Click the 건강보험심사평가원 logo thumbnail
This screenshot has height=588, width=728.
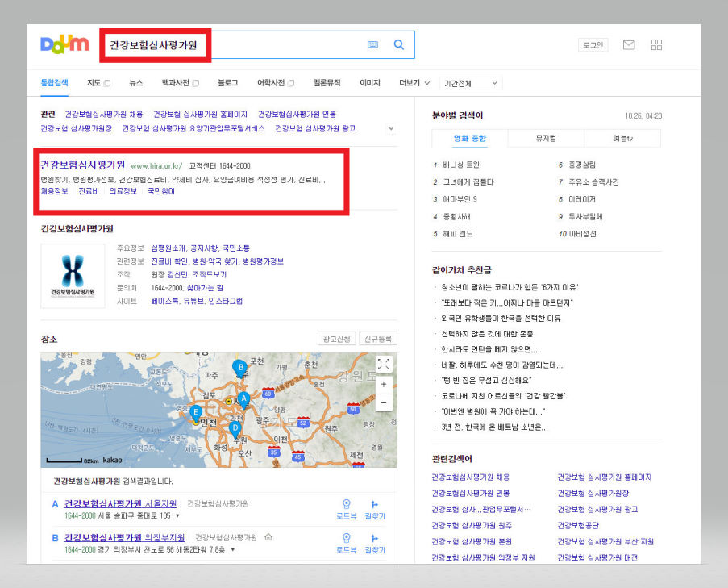tap(73, 276)
